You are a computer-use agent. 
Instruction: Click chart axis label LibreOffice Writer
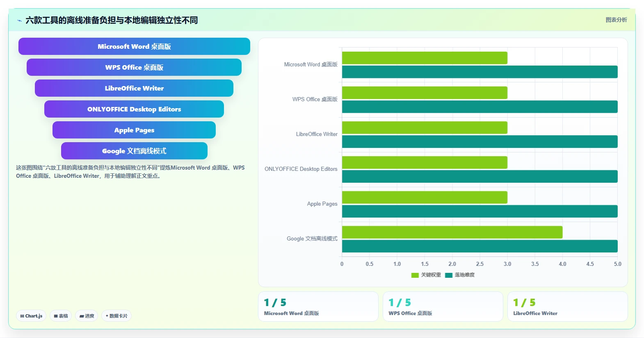[317, 134]
